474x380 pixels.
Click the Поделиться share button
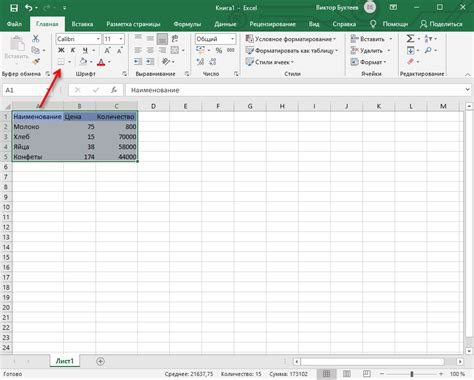pyautogui.click(x=442, y=24)
